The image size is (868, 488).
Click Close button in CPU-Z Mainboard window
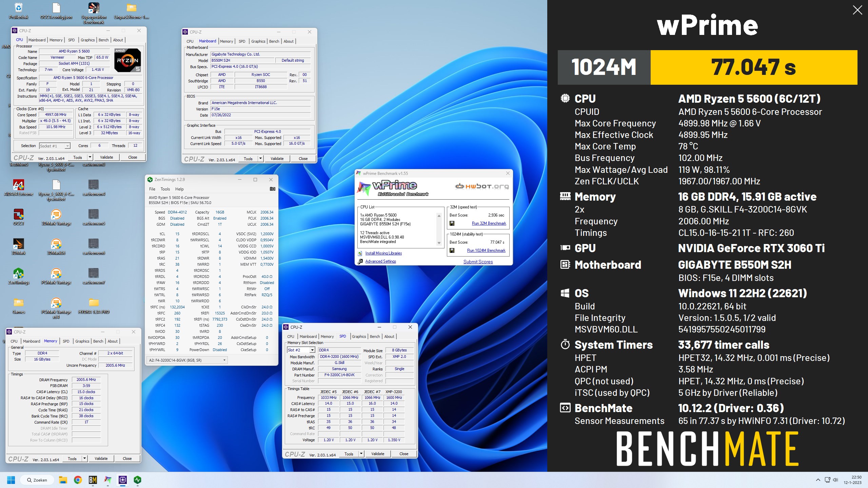point(303,159)
